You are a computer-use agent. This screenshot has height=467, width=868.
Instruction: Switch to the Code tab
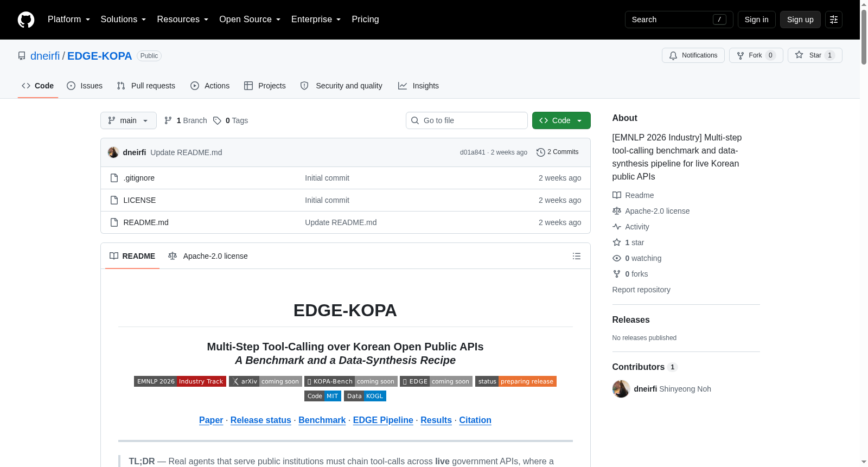[38, 86]
